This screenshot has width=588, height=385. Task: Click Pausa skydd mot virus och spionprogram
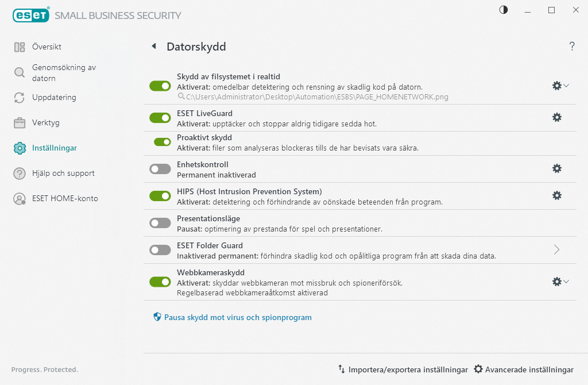pyautogui.click(x=237, y=317)
